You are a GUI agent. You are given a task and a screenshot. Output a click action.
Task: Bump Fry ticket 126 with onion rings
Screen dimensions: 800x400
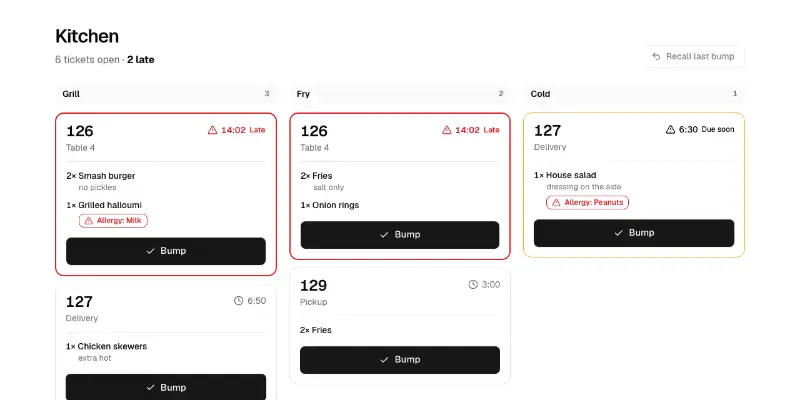point(400,235)
